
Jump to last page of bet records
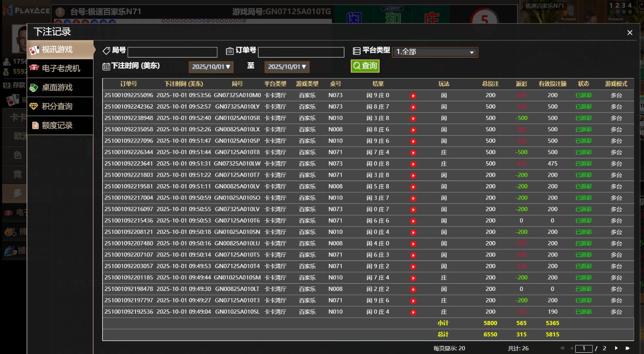(627, 348)
